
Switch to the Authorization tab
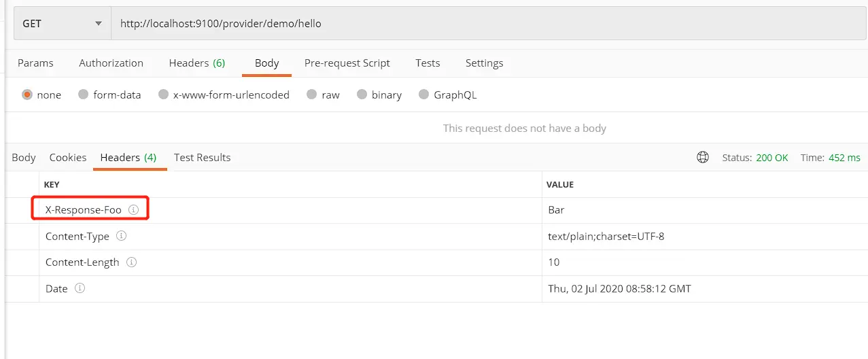click(x=111, y=63)
